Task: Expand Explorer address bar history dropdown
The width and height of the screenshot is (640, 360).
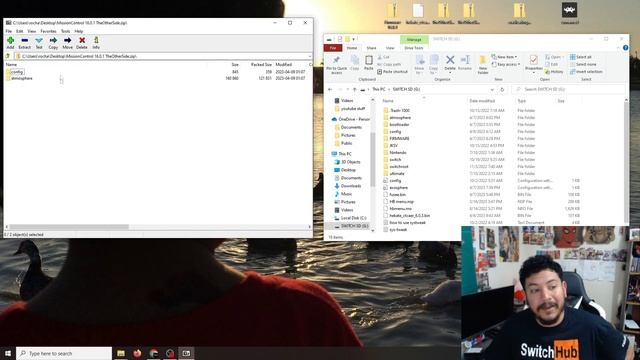Action: coord(493,89)
